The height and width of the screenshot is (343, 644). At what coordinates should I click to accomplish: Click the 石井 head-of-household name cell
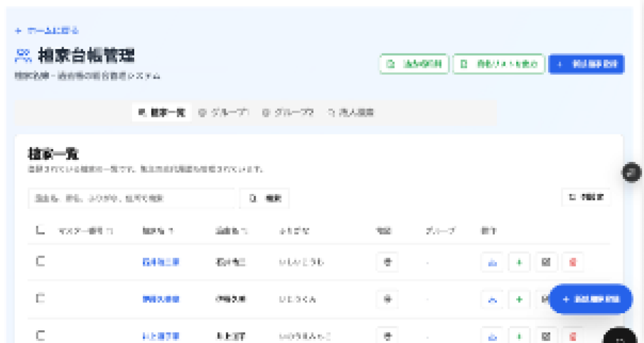[231, 262]
